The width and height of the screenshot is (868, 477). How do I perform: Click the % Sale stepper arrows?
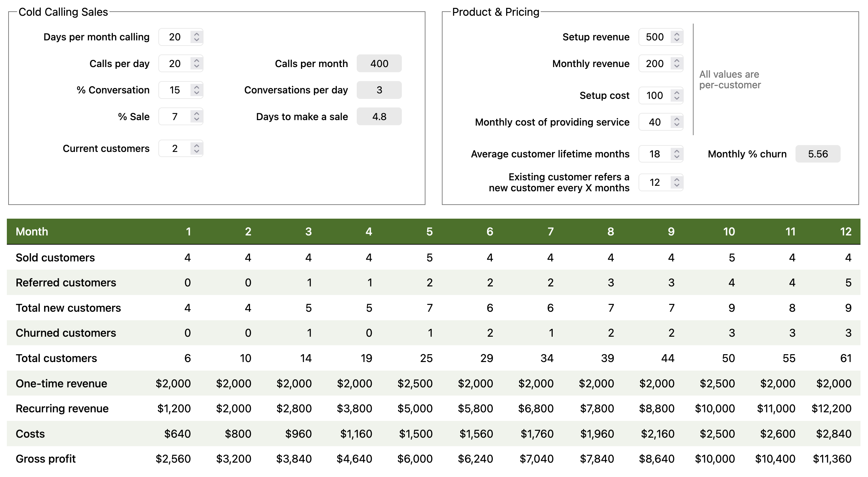click(196, 117)
